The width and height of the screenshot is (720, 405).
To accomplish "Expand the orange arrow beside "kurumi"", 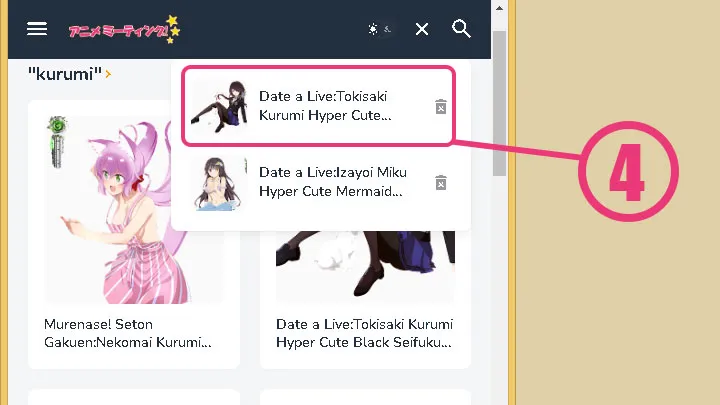I will [x=108, y=74].
